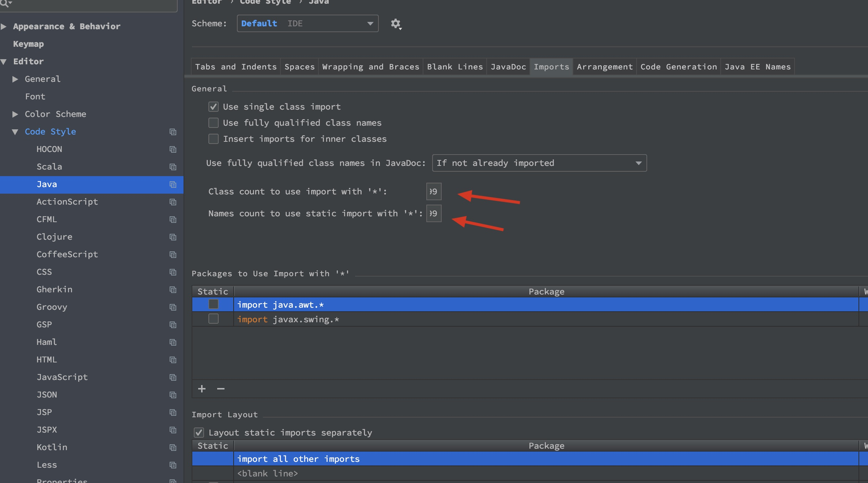The width and height of the screenshot is (868, 483).
Task: Open the Scheme Default dropdown
Action: [x=307, y=23]
